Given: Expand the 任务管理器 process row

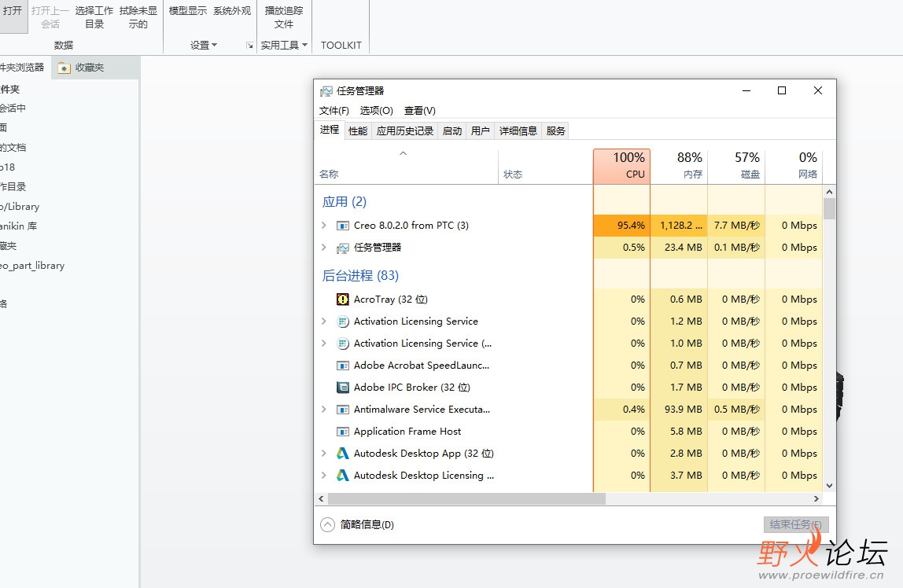Looking at the screenshot, I should [x=323, y=248].
